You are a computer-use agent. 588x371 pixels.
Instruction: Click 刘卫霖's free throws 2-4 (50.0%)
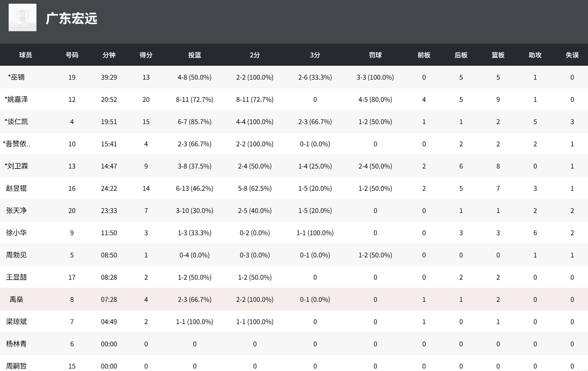click(x=375, y=166)
